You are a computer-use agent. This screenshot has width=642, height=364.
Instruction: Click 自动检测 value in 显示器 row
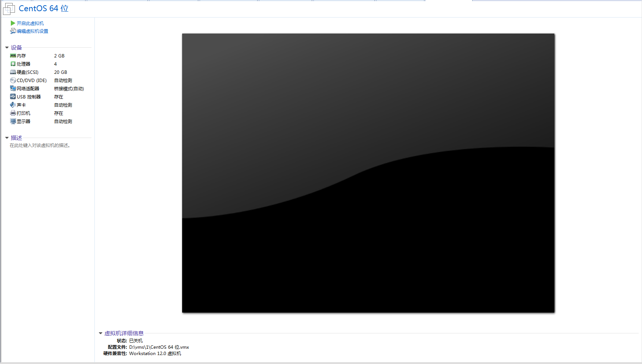pos(63,121)
